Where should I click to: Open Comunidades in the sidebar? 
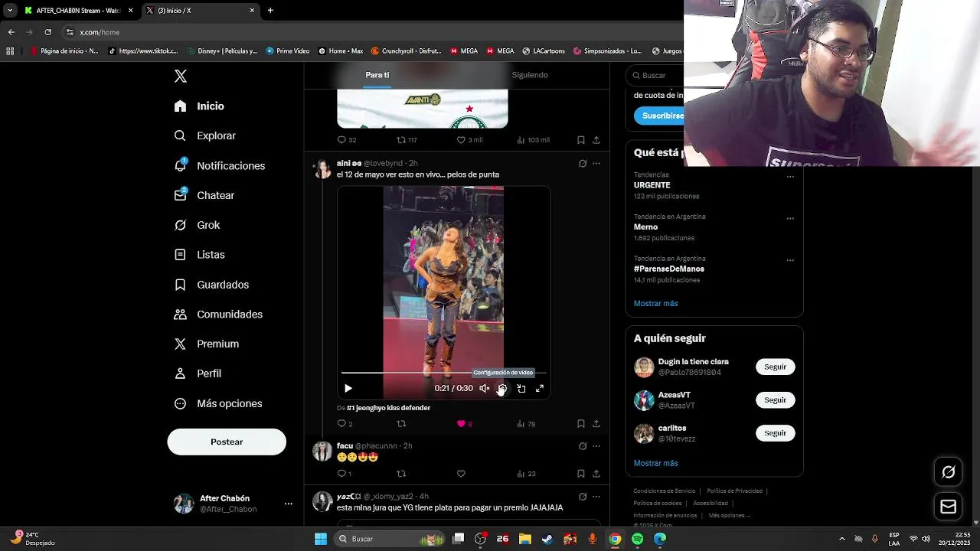point(218,315)
